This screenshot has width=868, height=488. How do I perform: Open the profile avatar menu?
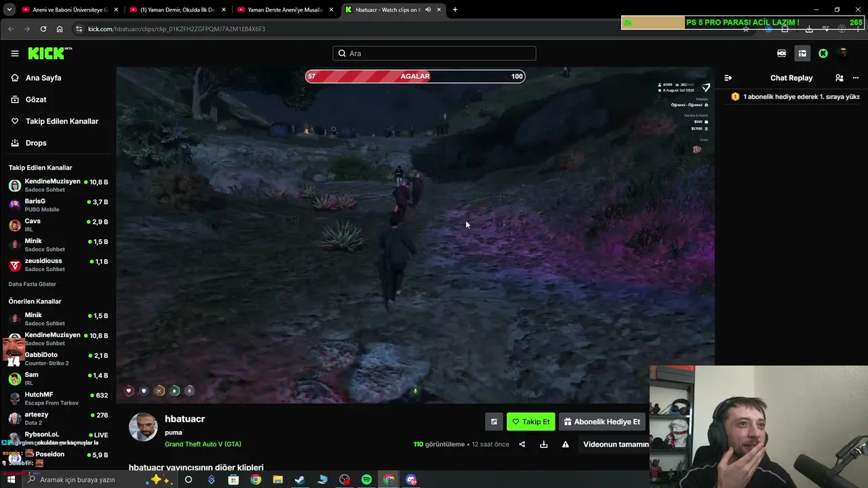point(843,54)
